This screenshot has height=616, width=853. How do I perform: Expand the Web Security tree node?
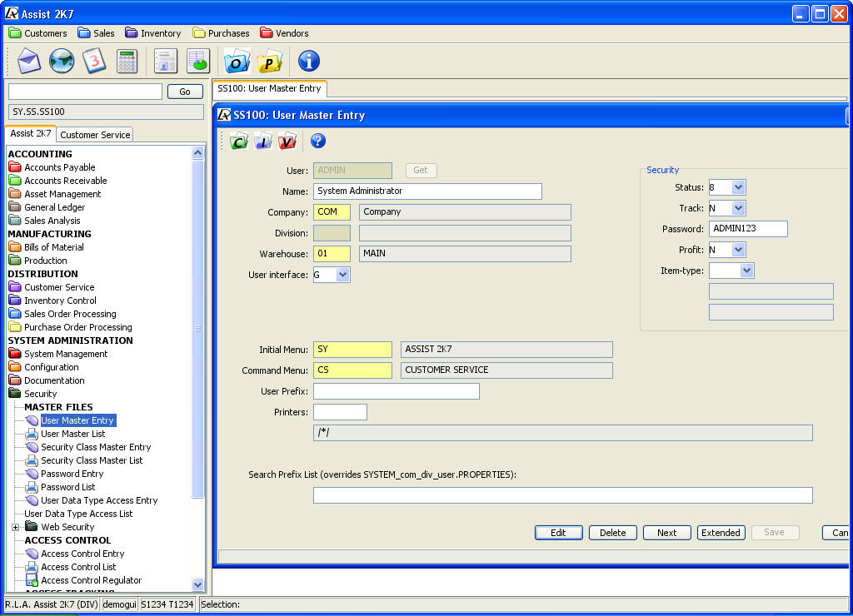[15, 528]
